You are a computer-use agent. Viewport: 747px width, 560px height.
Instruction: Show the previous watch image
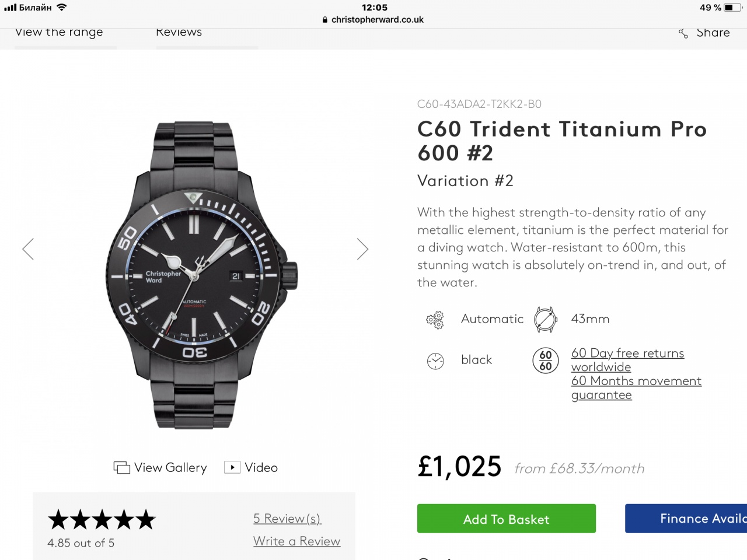tap(28, 249)
